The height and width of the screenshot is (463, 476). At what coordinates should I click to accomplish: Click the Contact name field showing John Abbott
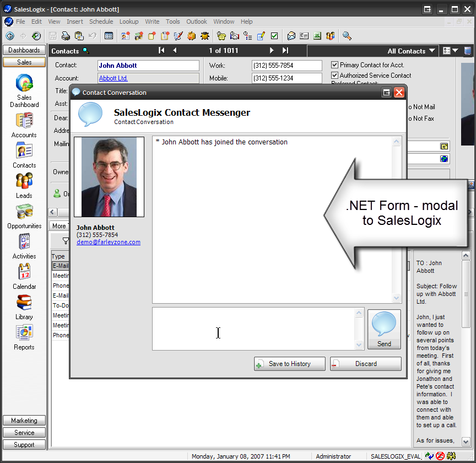coord(148,66)
